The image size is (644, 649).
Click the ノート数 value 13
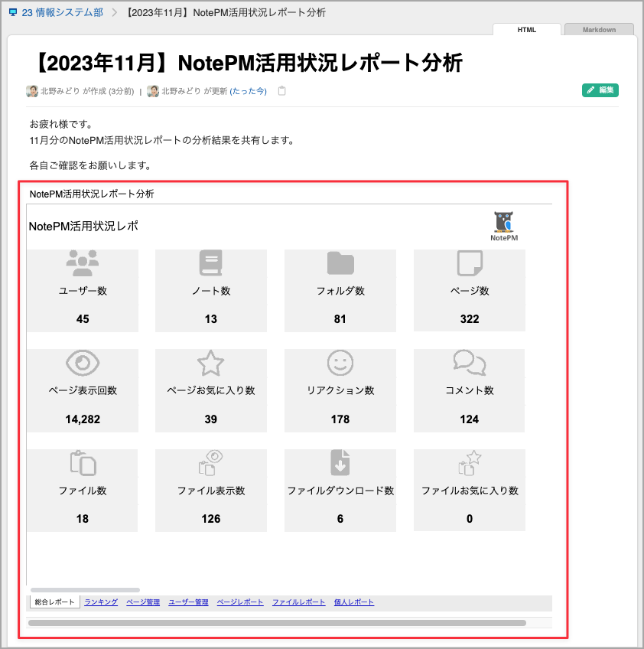211,319
